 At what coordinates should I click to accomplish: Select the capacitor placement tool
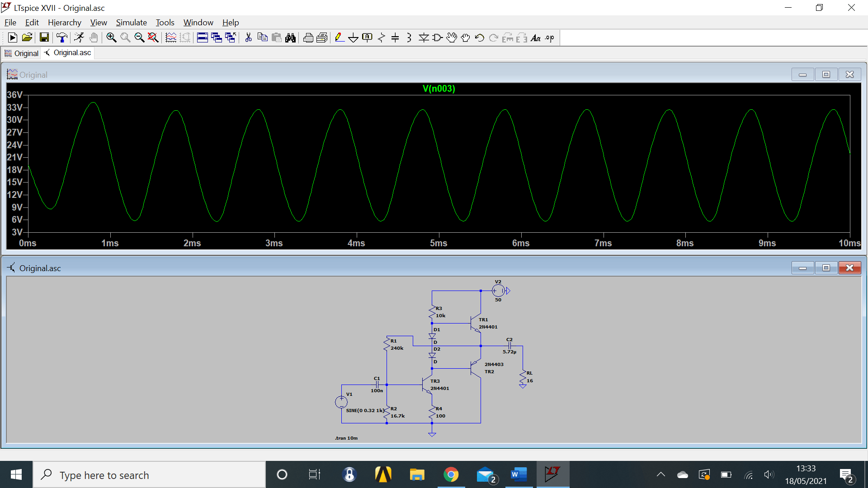pyautogui.click(x=396, y=38)
